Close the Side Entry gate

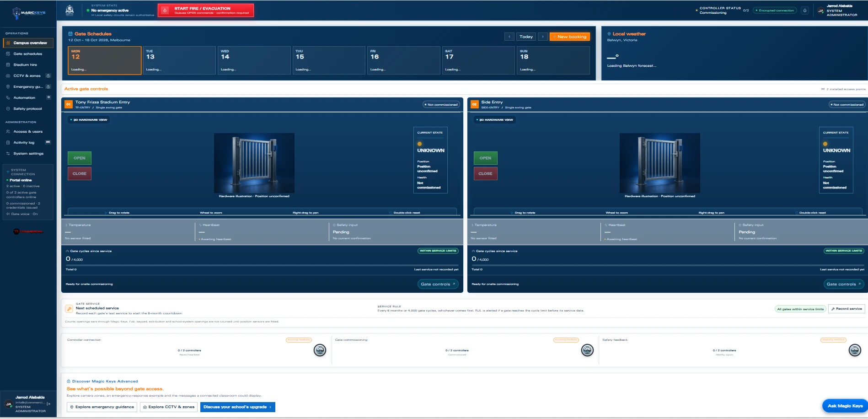coord(486,173)
